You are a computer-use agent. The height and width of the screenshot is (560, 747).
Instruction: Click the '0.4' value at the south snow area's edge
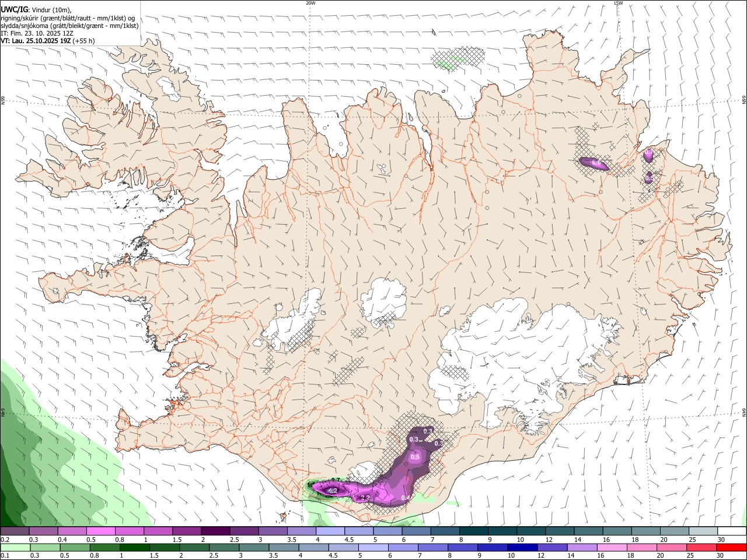(407, 498)
